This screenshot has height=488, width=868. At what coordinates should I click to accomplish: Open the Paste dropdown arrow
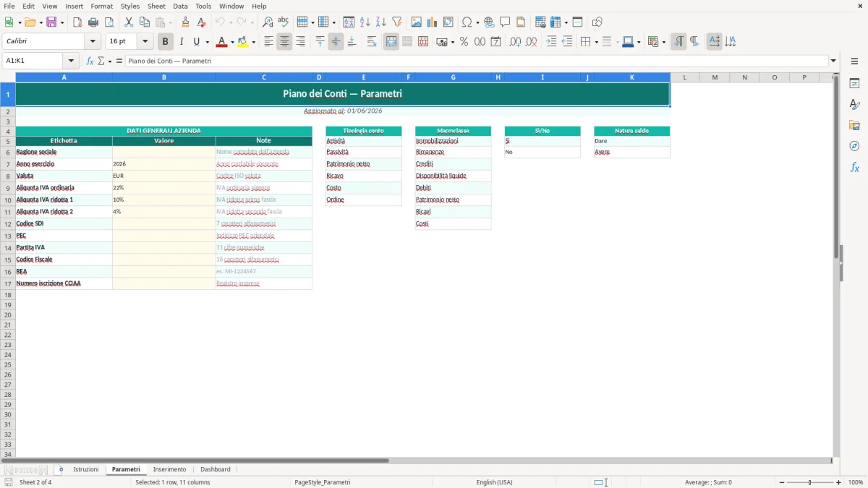[x=171, y=22]
